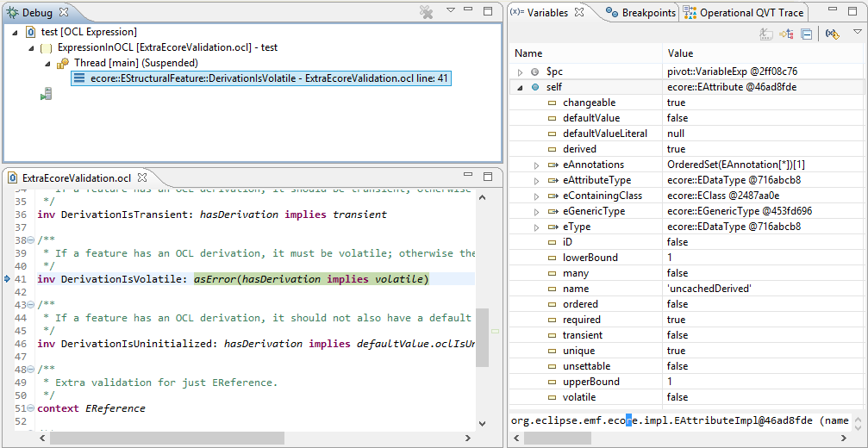The image size is (868, 448).
Task: Collapse the comment fold at line 38
Action: pyautogui.click(x=31, y=240)
